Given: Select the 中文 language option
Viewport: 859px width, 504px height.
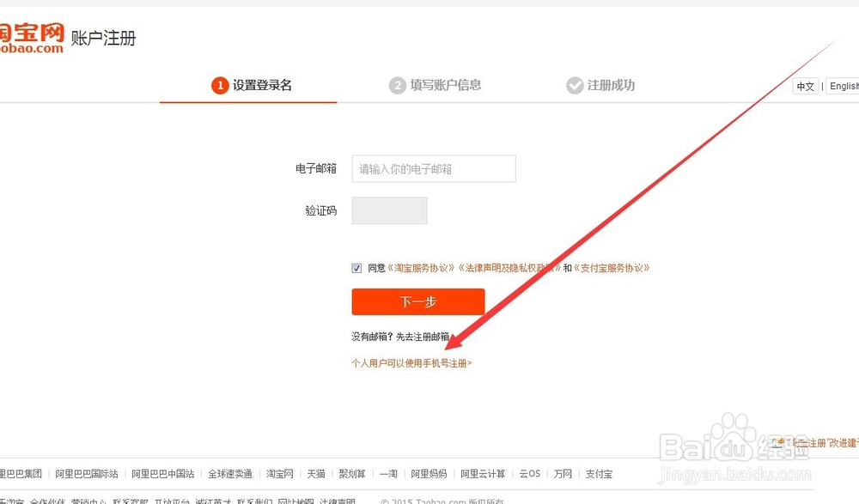Looking at the screenshot, I should (x=805, y=86).
